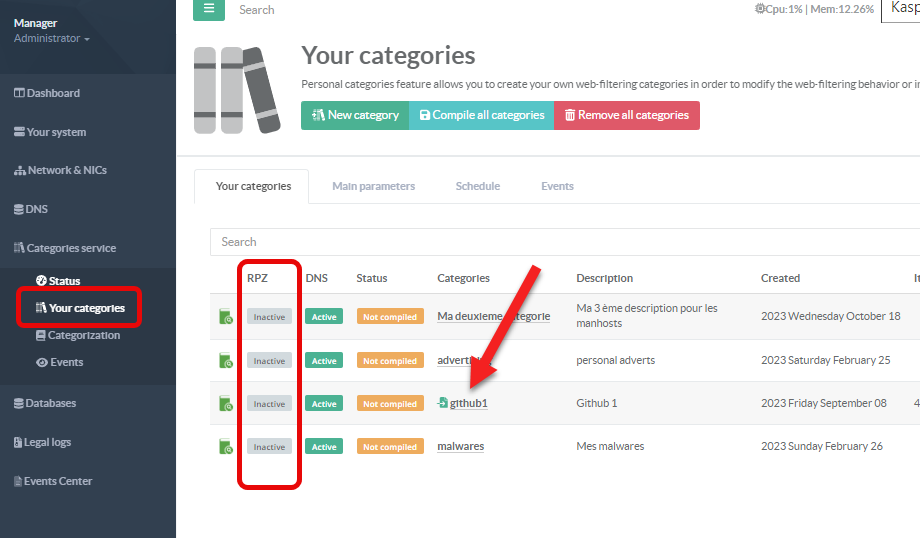Click the row icon beside Ma deuxieme categorie
Image resolution: width=920 pixels, height=538 pixels.
[x=226, y=317]
